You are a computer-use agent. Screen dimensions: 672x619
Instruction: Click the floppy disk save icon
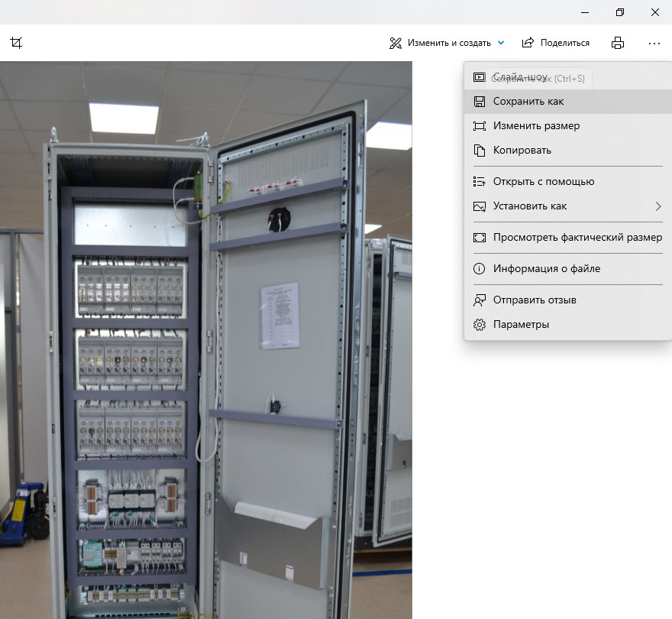coord(479,102)
